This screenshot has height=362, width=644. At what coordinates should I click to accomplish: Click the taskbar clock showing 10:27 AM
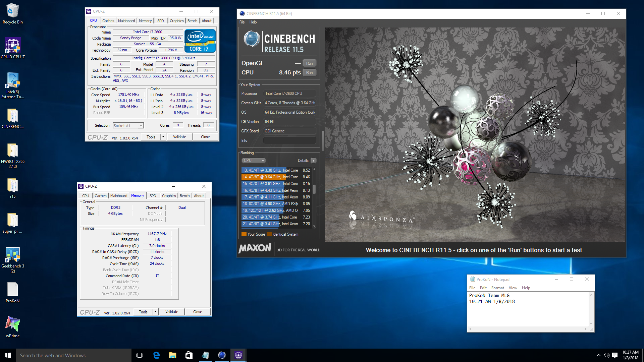[630, 355]
